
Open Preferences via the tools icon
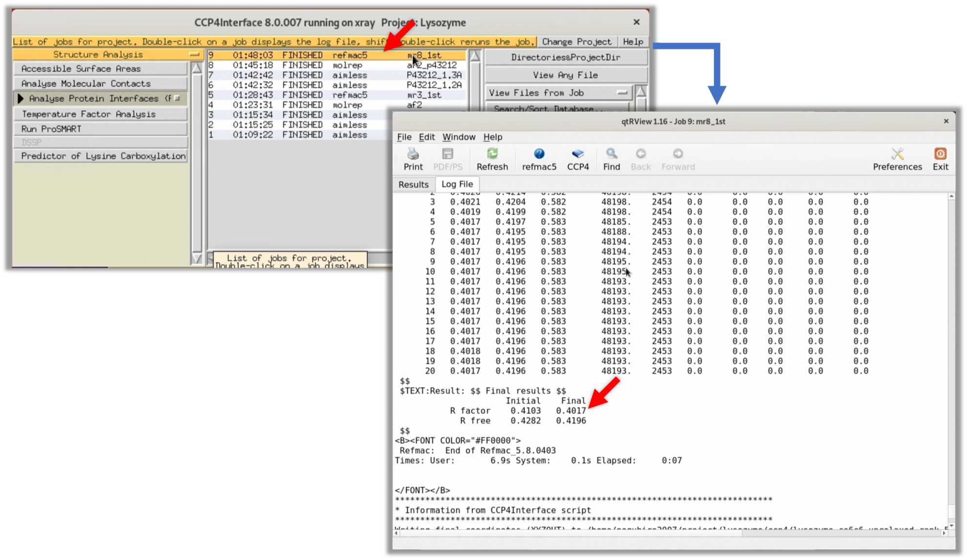tap(897, 154)
